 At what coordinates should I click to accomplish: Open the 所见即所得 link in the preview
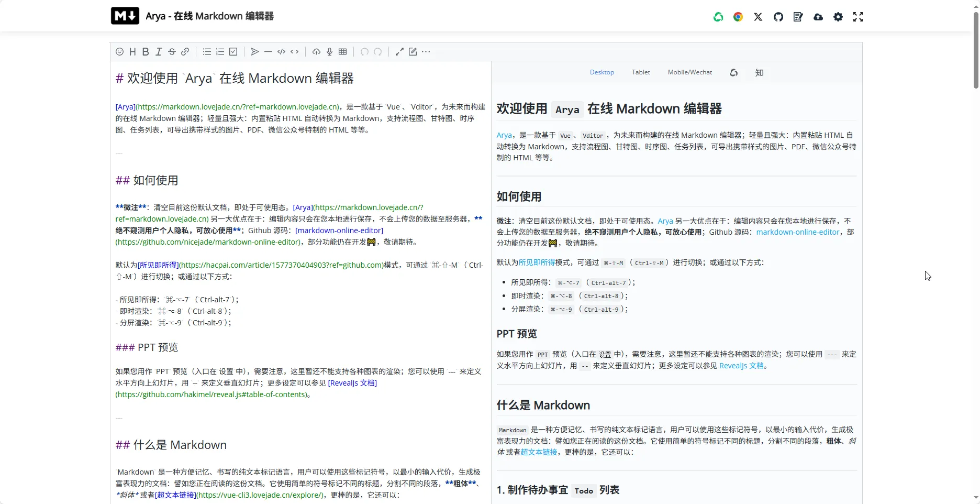click(x=537, y=262)
